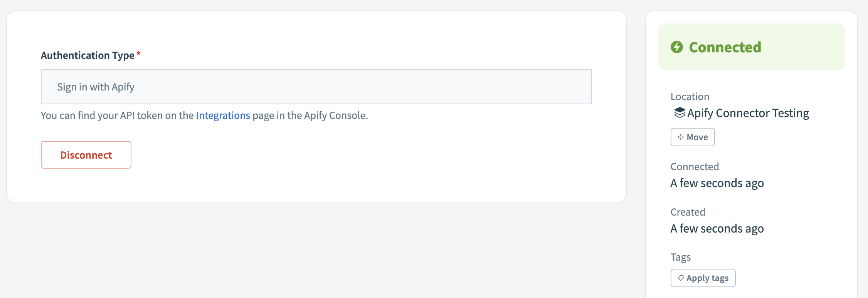Select the Apify Connector Testing location name
The height and width of the screenshot is (298, 868).
point(748,113)
